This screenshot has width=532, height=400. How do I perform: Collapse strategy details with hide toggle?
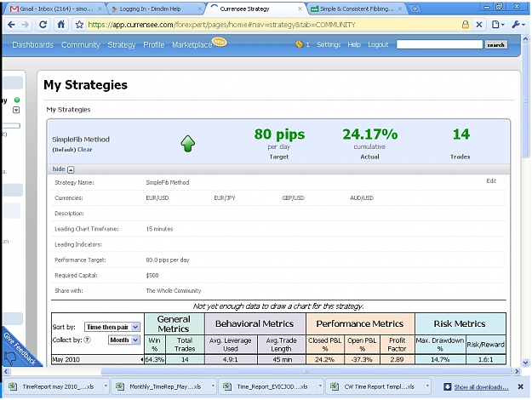pyautogui.click(x=63, y=169)
